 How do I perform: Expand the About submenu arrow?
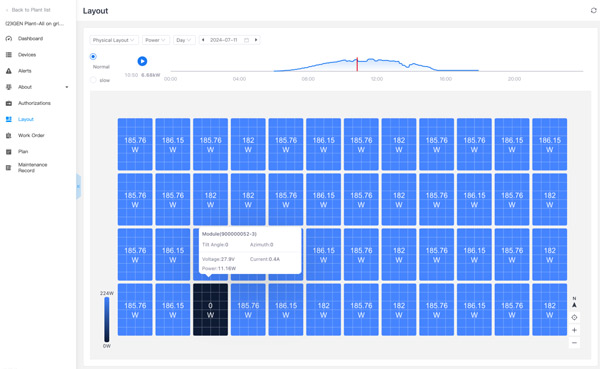[67, 87]
